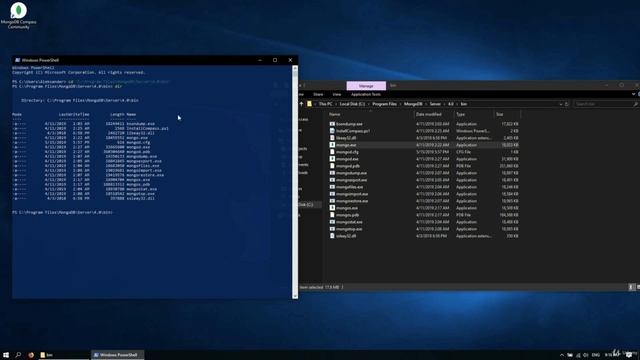The height and width of the screenshot is (360, 640).
Task: Navigate to Program Files breadcrumb
Action: [384, 104]
